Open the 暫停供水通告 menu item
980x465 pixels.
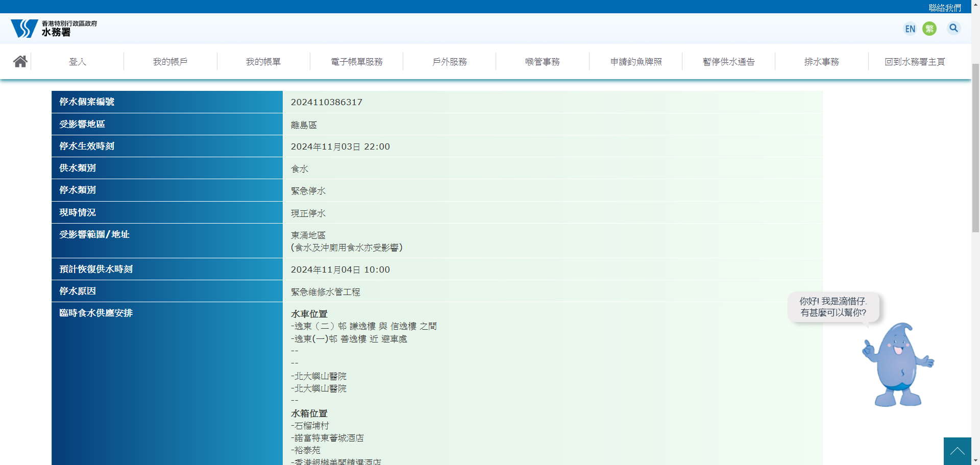(x=729, y=62)
